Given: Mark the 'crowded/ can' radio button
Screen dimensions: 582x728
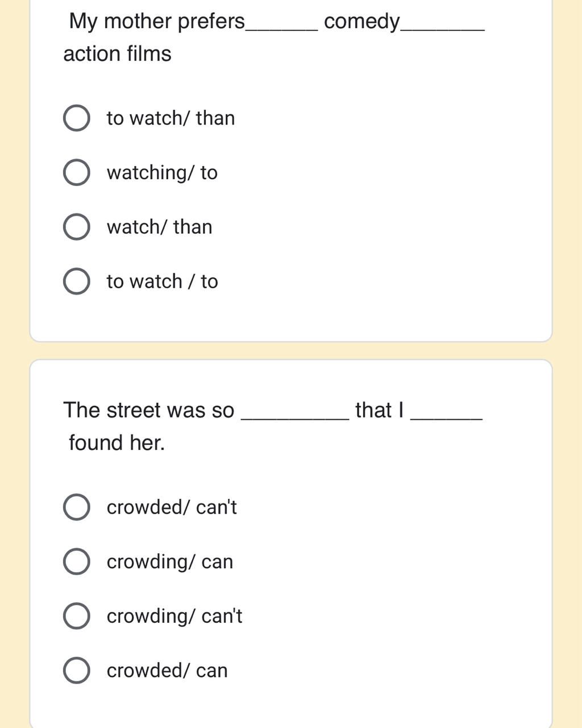Looking at the screenshot, I should tap(76, 671).
